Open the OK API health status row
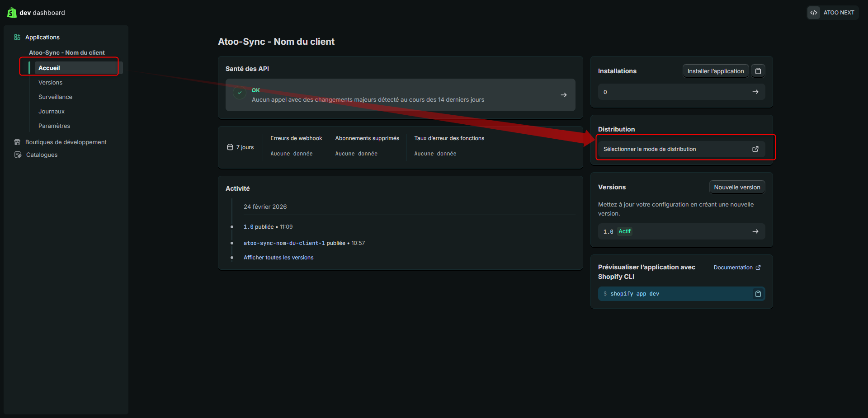This screenshot has height=418, width=868. click(400, 95)
